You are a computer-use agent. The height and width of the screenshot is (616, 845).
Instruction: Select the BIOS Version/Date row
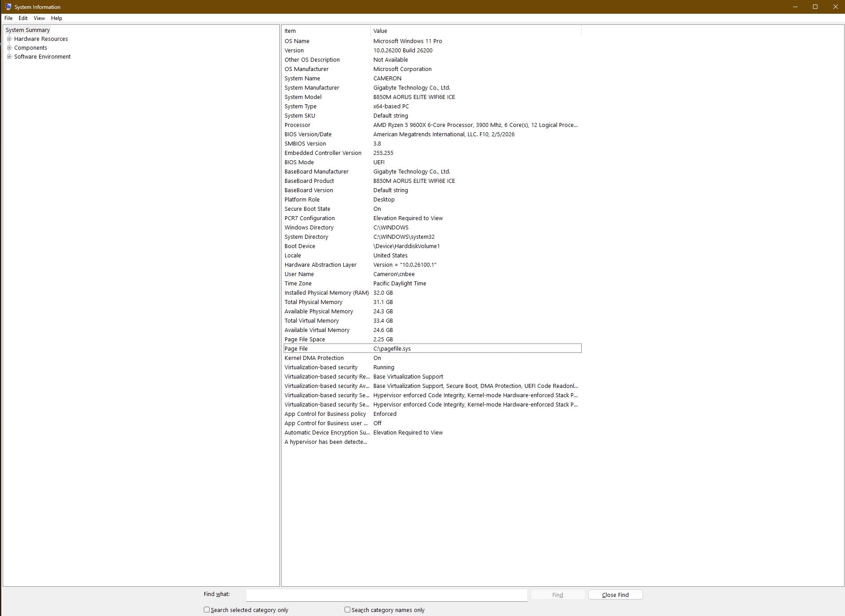(432, 134)
